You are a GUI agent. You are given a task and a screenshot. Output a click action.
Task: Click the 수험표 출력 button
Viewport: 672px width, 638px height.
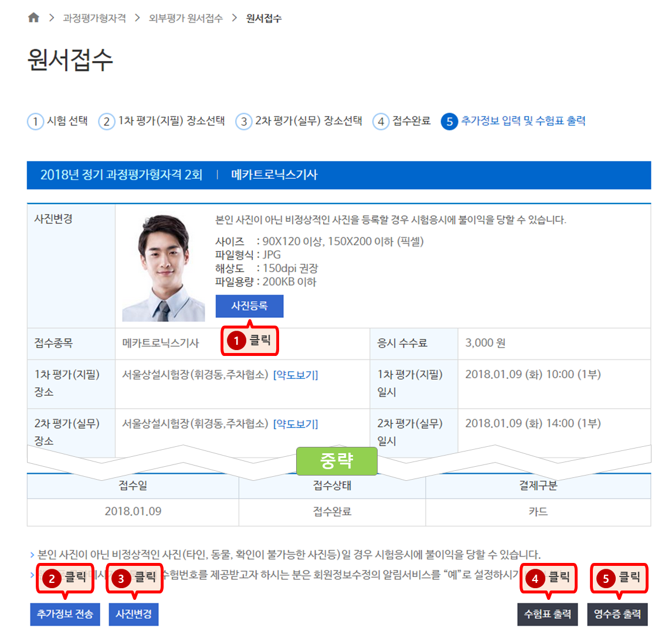point(547,614)
